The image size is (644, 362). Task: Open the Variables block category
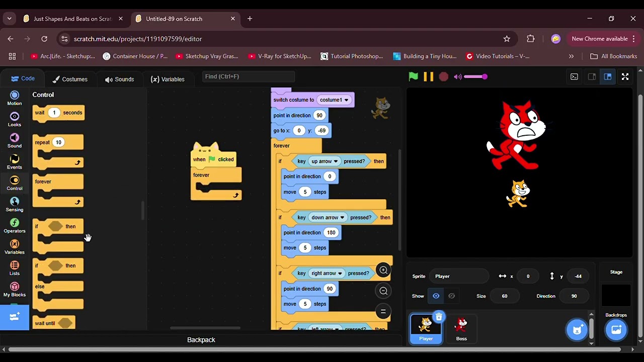15,246
